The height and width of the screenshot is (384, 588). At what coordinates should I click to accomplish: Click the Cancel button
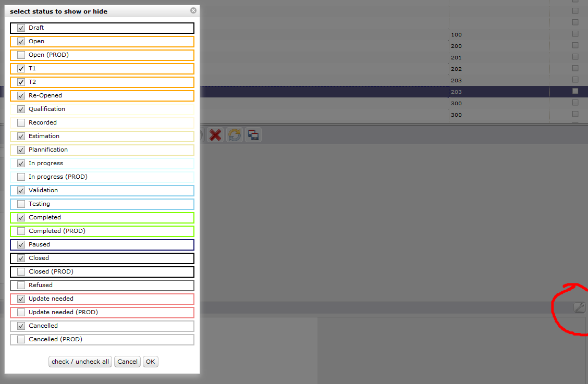tap(127, 362)
